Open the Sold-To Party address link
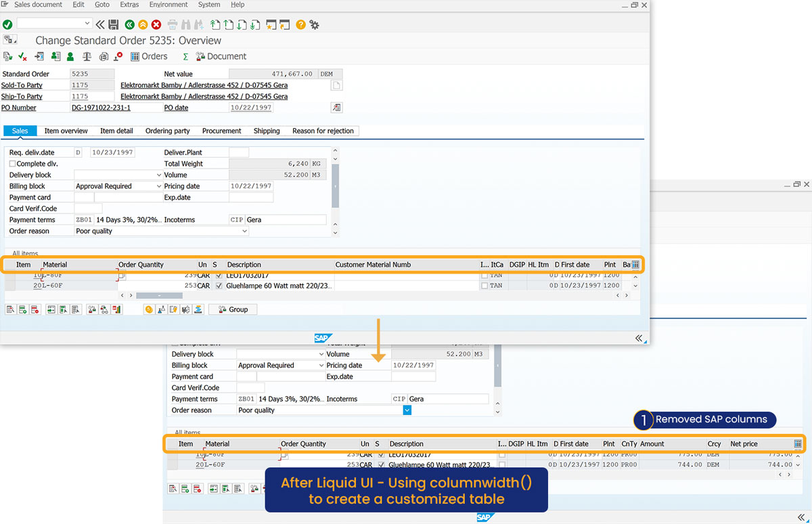 204,85
